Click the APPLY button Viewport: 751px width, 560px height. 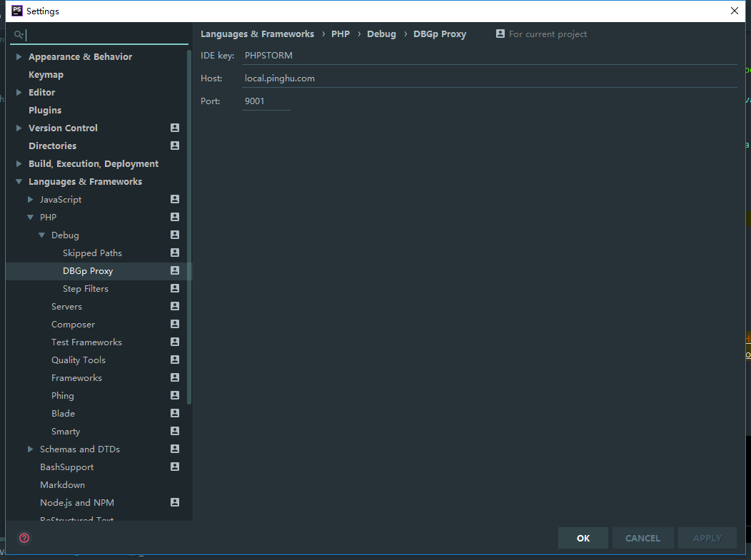tap(707, 538)
